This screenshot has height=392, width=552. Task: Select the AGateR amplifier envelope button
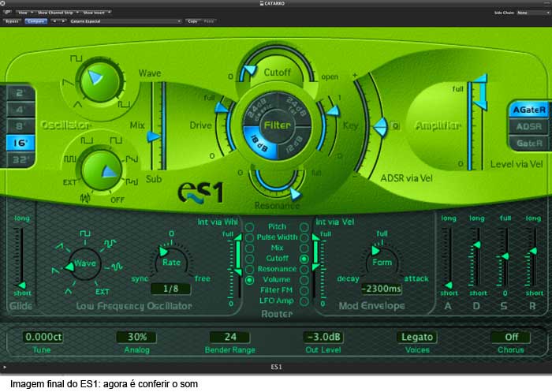[x=528, y=110]
